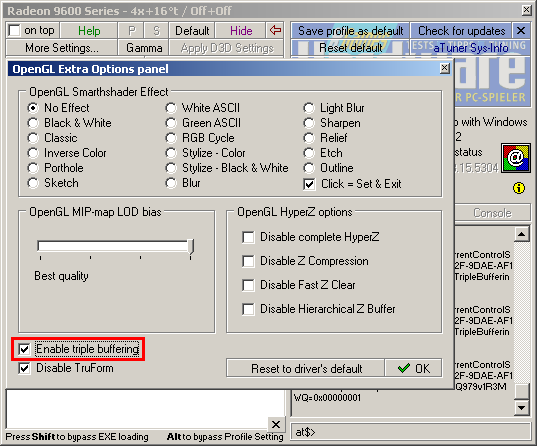Select the Sharpen effect
The image size is (537, 446).
pyautogui.click(x=309, y=123)
